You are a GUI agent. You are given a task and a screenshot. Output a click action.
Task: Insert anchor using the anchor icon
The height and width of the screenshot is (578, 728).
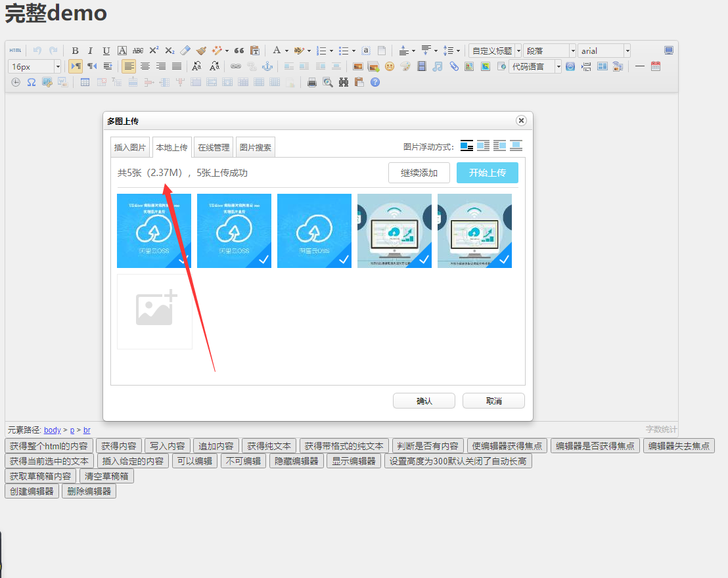[267, 66]
